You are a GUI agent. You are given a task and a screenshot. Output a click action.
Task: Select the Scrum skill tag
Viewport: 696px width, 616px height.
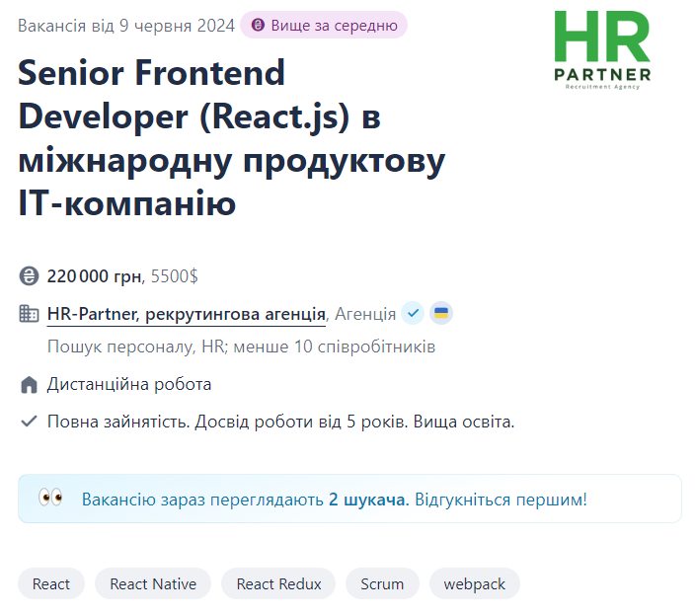pos(382,584)
